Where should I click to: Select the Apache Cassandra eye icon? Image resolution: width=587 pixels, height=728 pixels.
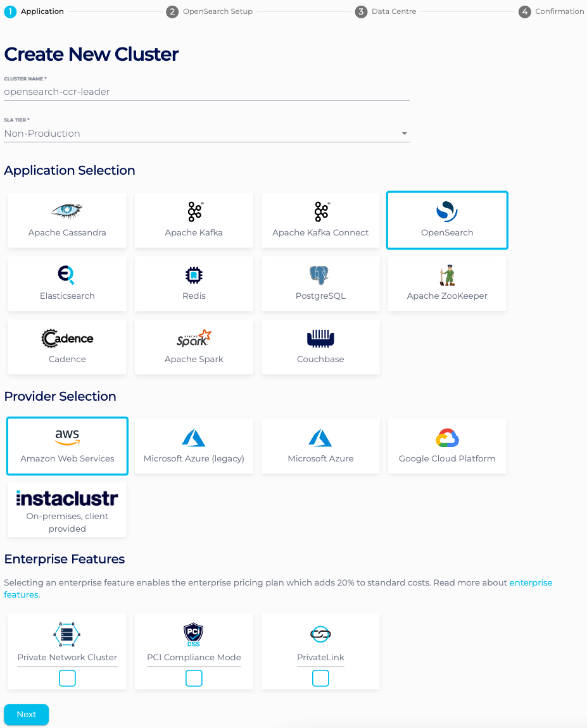(x=67, y=211)
